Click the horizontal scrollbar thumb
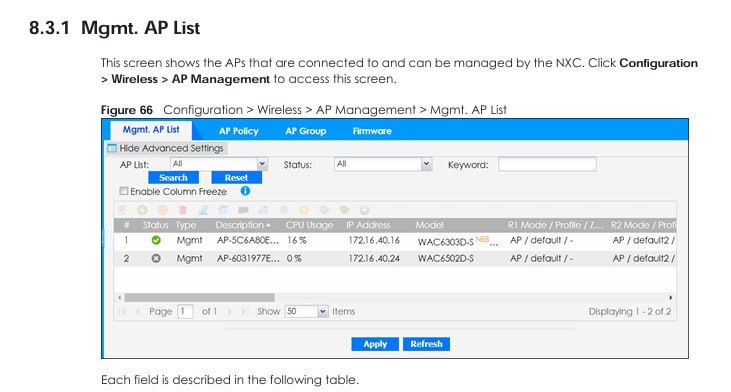This screenshot has height=392, width=731. click(x=200, y=297)
